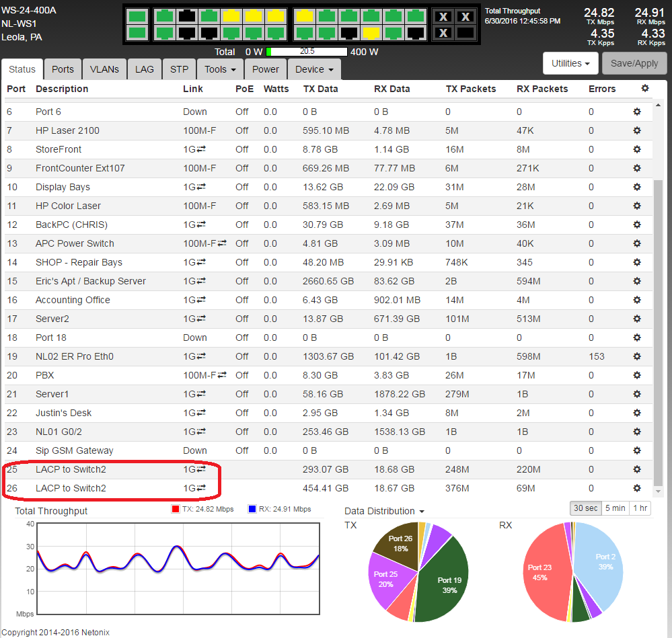
Task: Switch graph interval to 5 min
Action: coord(614,508)
